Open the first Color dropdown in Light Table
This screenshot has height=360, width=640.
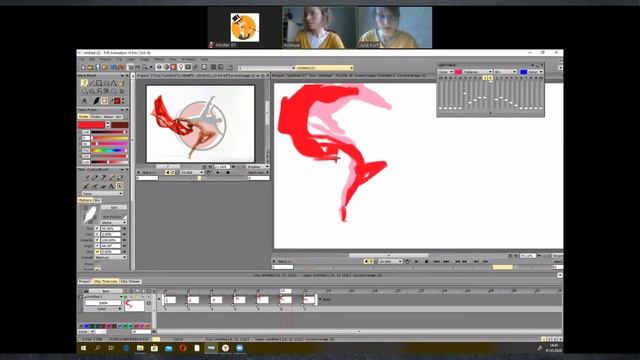coord(445,72)
